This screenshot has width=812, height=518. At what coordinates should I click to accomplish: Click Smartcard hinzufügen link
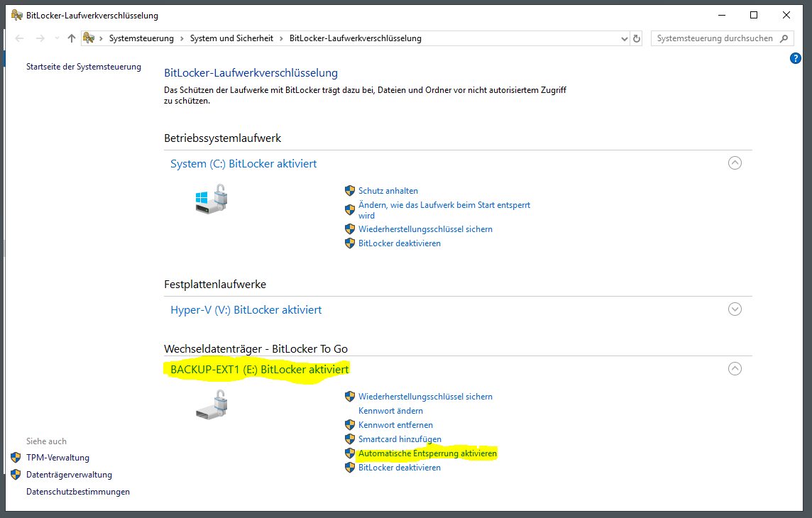(x=400, y=439)
